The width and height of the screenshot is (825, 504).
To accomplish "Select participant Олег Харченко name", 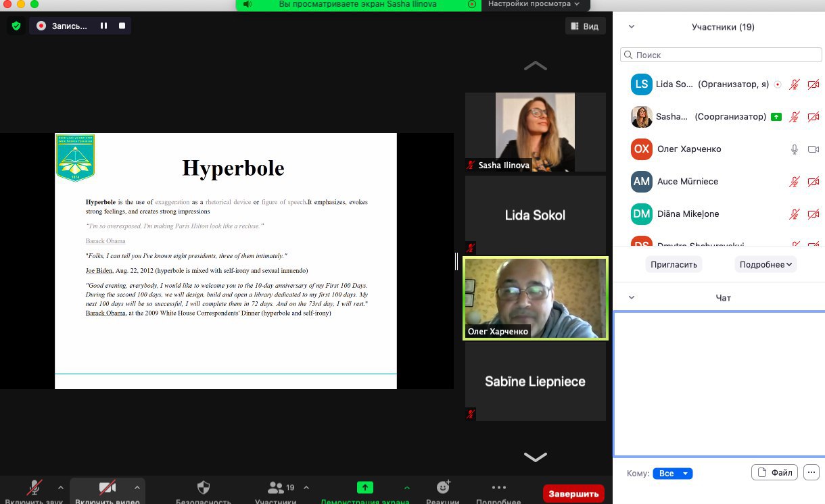I will pos(689,149).
